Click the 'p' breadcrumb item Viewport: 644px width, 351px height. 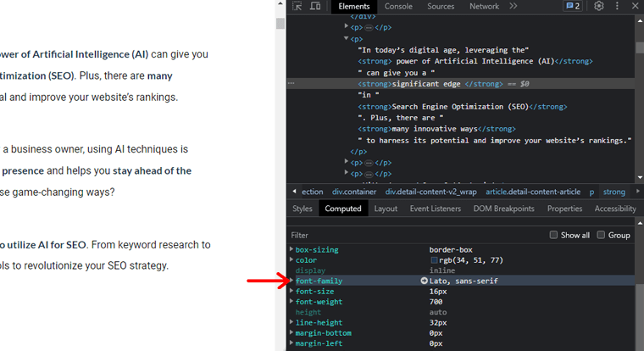(x=591, y=192)
